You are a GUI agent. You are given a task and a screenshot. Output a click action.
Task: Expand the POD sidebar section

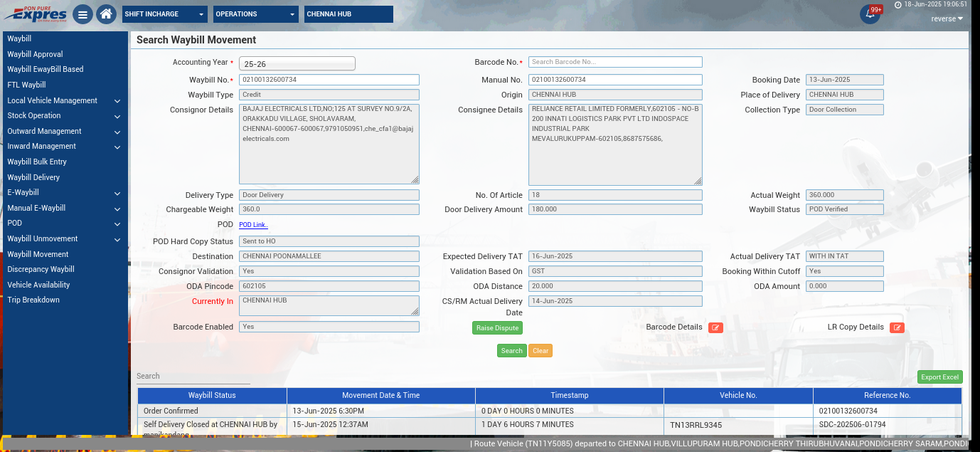tap(64, 223)
